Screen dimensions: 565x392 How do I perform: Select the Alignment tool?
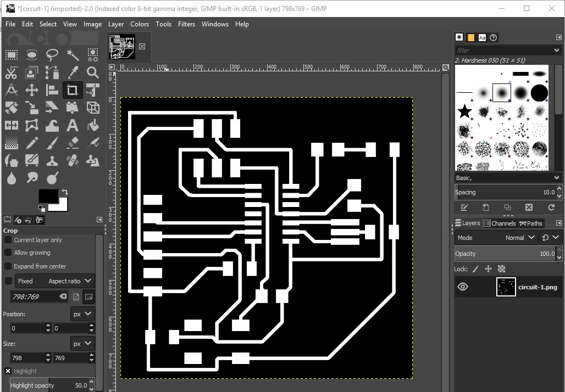pyautogui.click(x=52, y=90)
